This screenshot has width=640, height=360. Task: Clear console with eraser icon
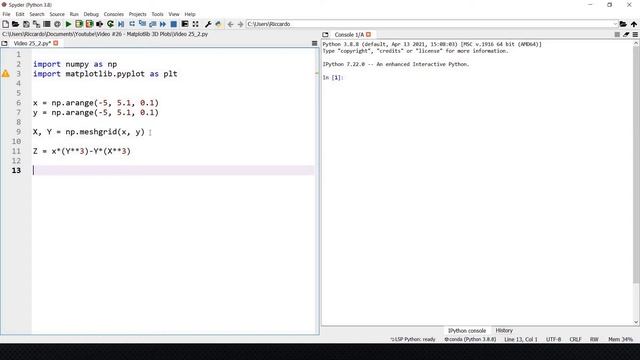pos(626,35)
